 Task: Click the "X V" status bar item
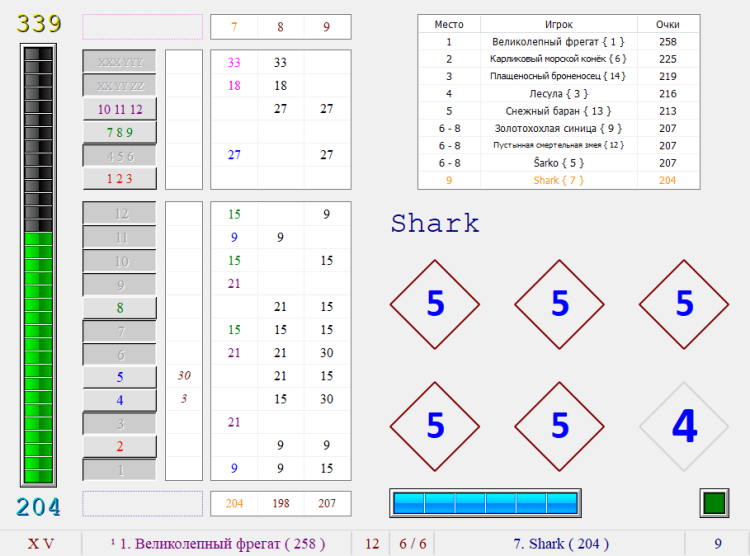[41, 543]
